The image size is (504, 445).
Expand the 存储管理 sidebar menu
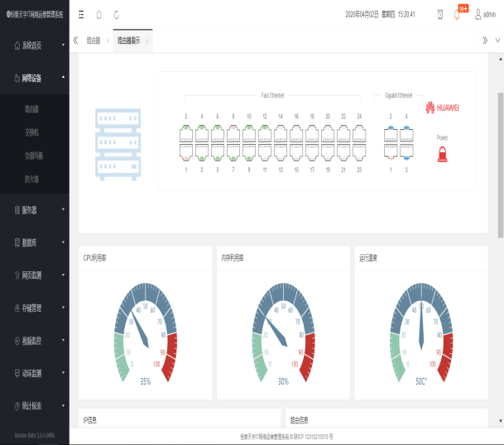tap(35, 309)
